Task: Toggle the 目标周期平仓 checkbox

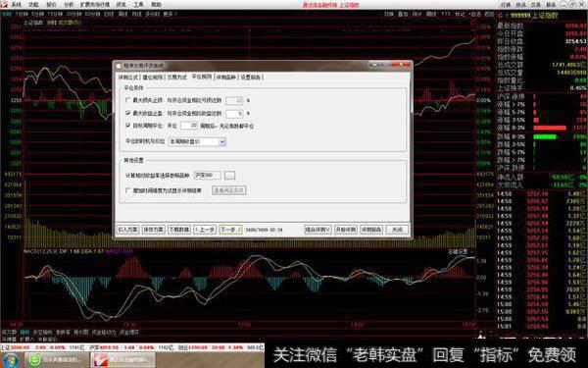Action: (127, 125)
